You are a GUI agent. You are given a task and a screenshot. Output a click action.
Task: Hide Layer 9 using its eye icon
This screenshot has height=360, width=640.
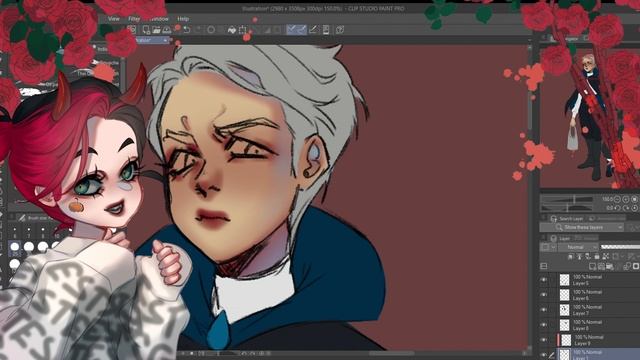(544, 340)
